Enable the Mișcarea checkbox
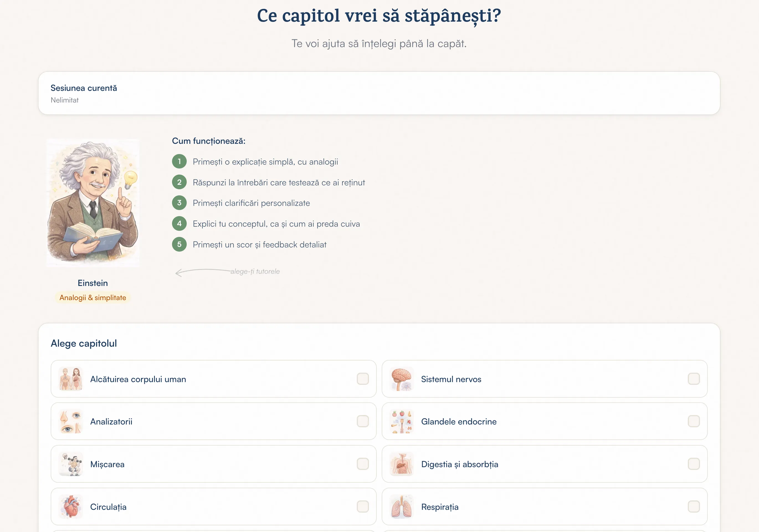Viewport: 759px width, 532px height. (x=363, y=464)
